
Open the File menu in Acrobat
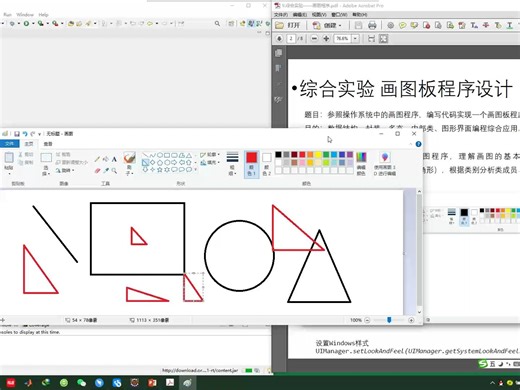click(281, 15)
